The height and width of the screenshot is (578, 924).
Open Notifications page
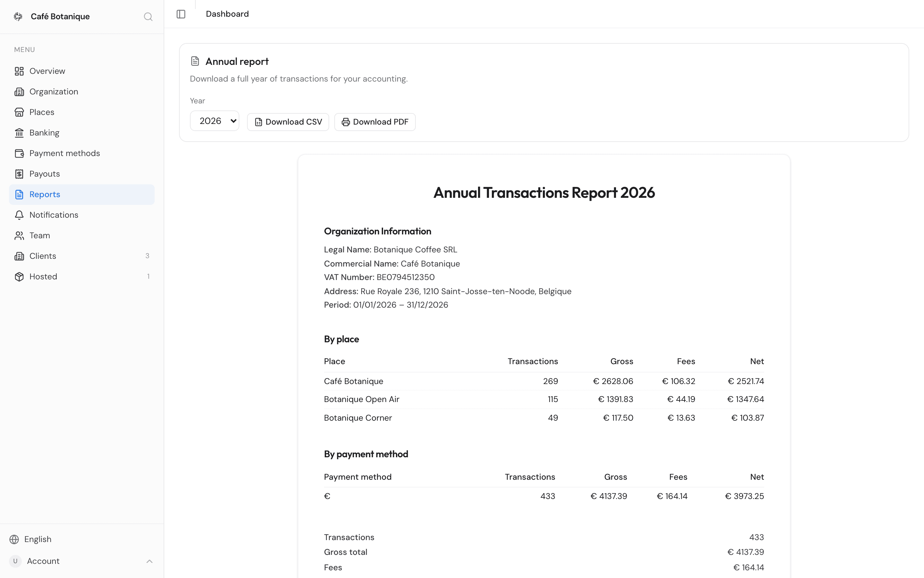(82, 215)
